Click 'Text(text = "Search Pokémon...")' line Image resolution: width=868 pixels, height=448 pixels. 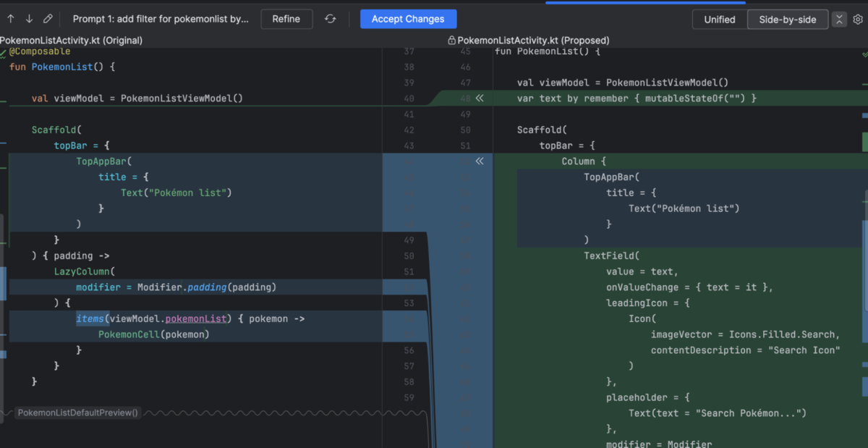(718, 413)
